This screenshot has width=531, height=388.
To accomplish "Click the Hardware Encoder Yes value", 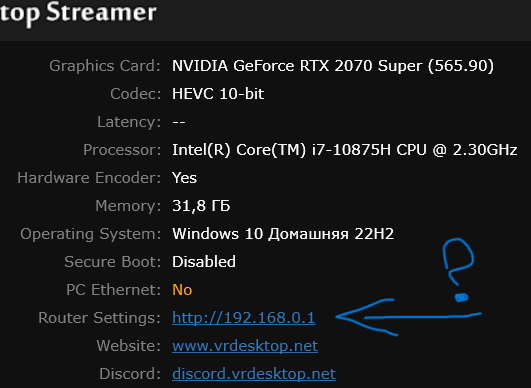I will (184, 178).
